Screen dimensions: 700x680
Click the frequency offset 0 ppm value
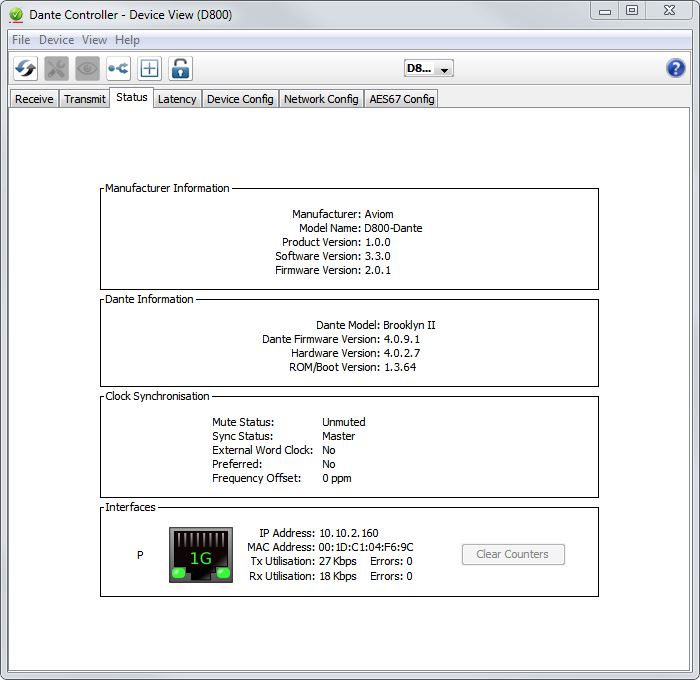337,478
